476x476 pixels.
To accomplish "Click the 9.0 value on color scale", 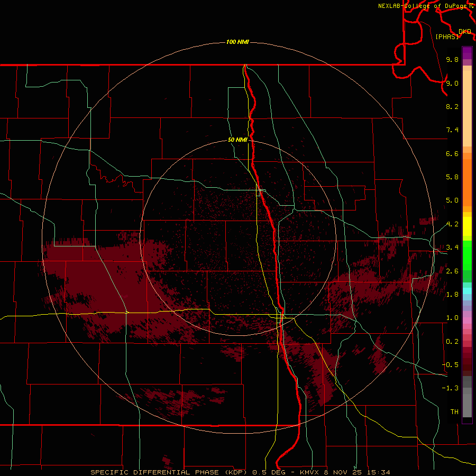I will coord(452,83).
